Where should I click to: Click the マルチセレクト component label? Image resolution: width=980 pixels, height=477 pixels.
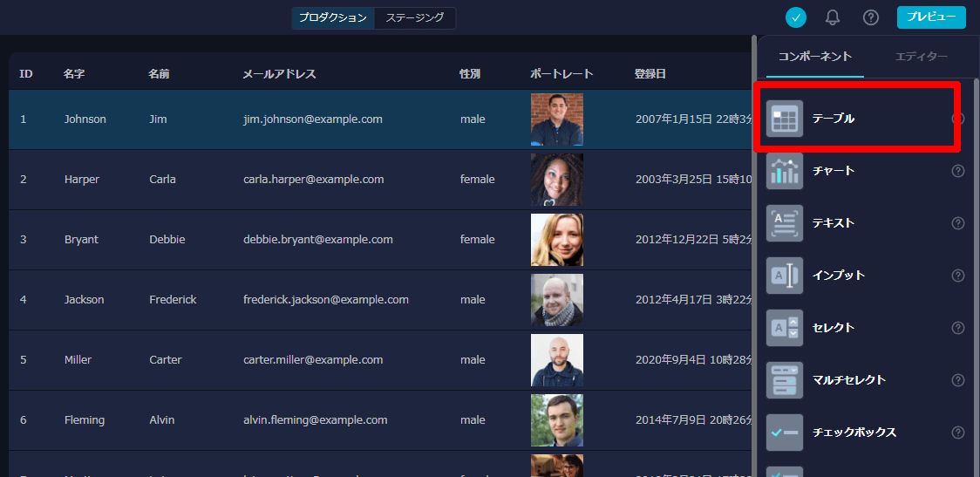click(848, 380)
